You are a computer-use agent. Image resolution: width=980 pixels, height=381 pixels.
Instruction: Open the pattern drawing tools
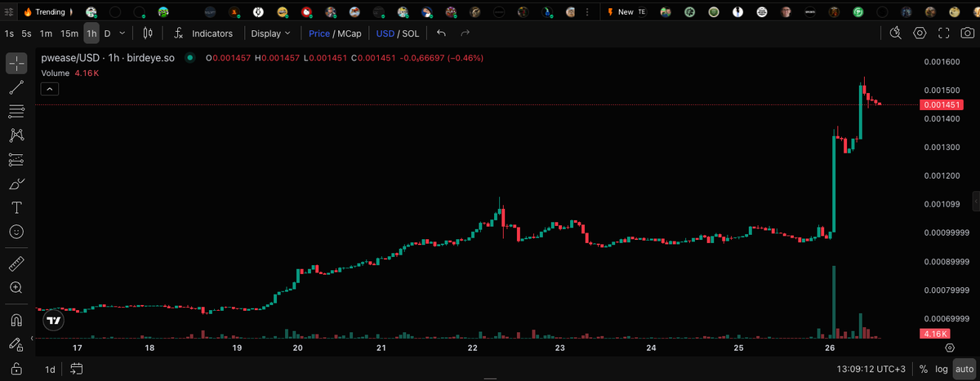click(x=16, y=135)
